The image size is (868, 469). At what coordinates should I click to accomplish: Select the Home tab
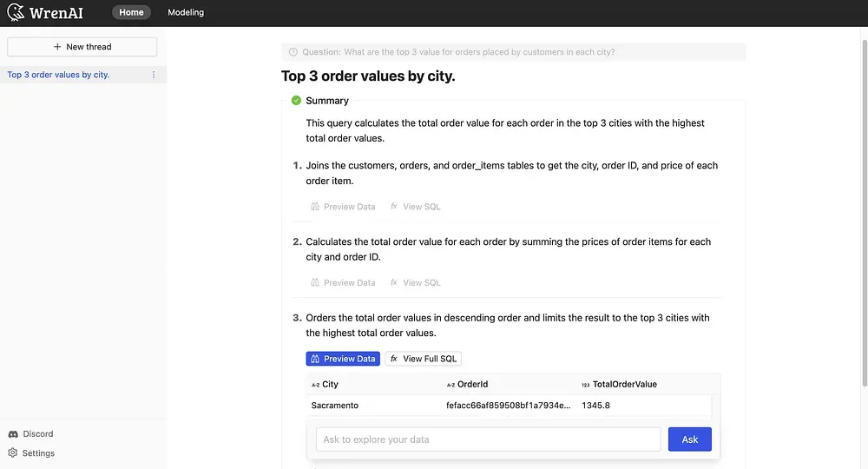[x=131, y=12]
